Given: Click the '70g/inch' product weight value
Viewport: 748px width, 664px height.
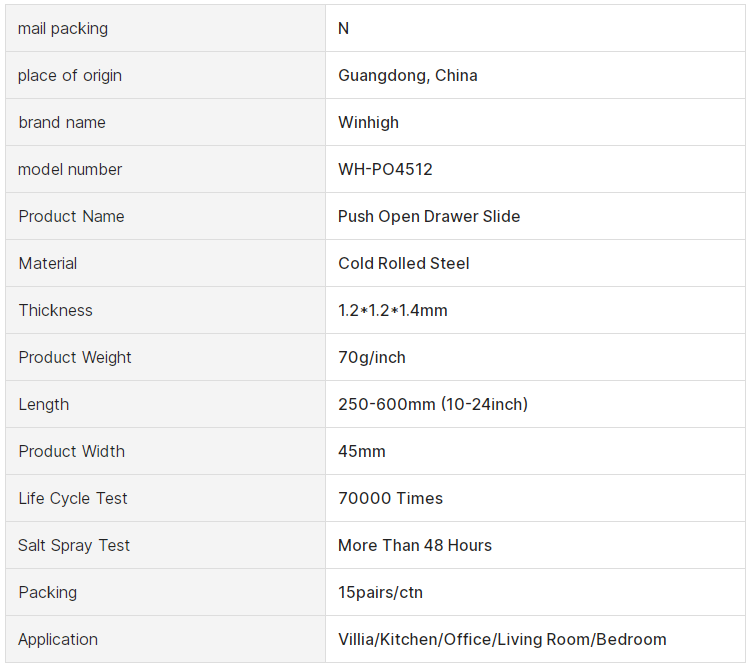Looking at the screenshot, I should point(371,358).
